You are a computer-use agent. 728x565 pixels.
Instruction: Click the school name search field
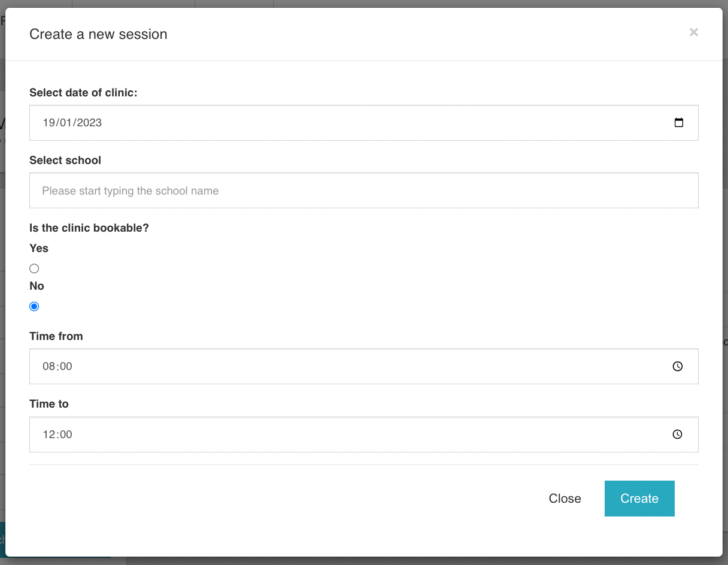coord(363,191)
